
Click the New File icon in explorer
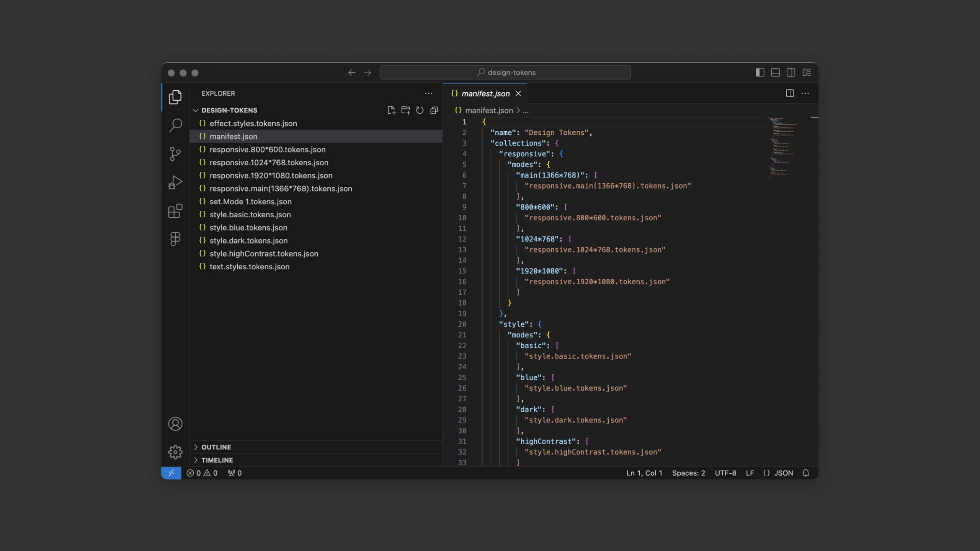coord(391,110)
